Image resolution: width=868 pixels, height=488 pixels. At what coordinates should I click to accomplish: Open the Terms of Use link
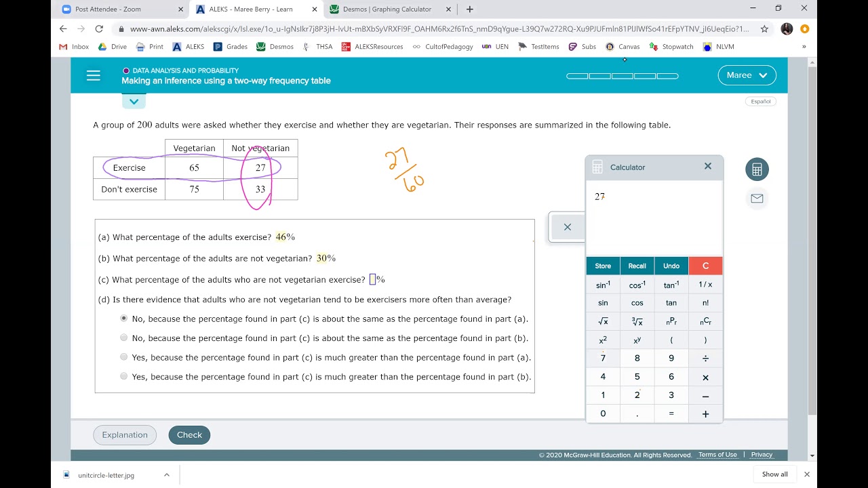717,455
